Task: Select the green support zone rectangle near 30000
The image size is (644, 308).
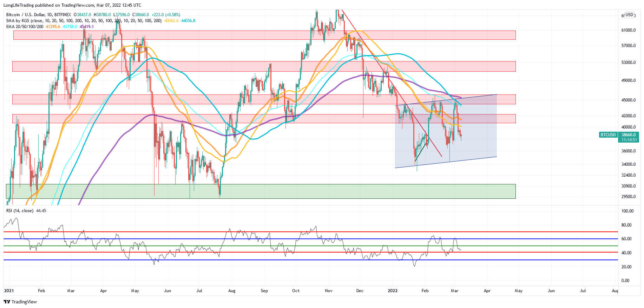Action: (261, 191)
